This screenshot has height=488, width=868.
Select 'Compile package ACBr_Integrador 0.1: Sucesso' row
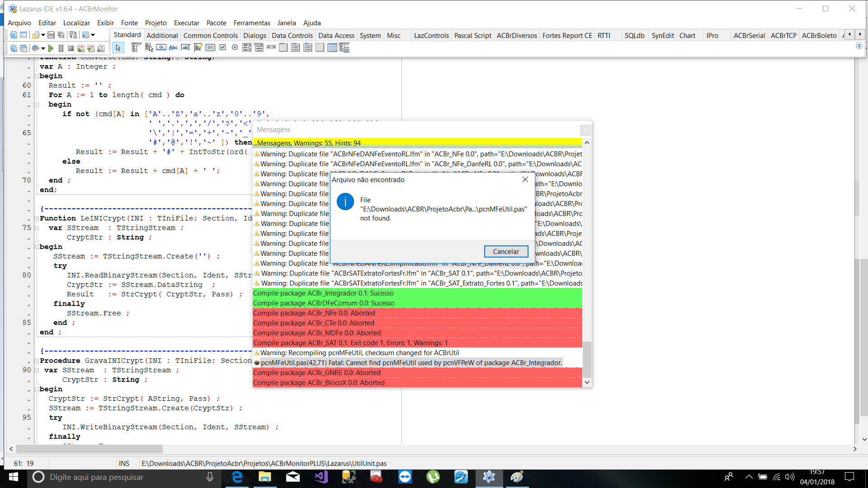[417, 293]
